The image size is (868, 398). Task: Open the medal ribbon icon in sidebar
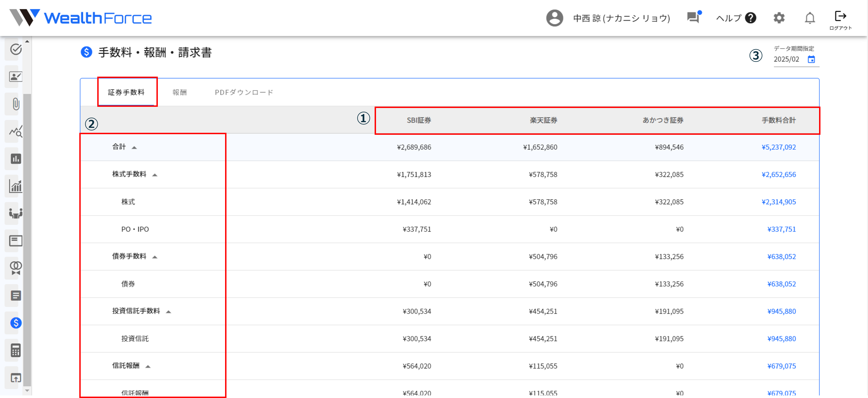pyautogui.click(x=16, y=268)
